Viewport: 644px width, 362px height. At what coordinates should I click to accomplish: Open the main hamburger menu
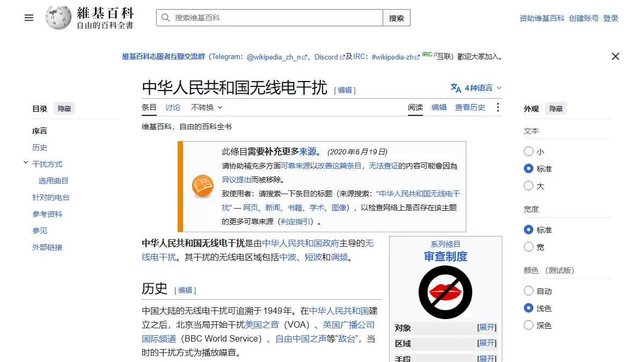point(29,18)
